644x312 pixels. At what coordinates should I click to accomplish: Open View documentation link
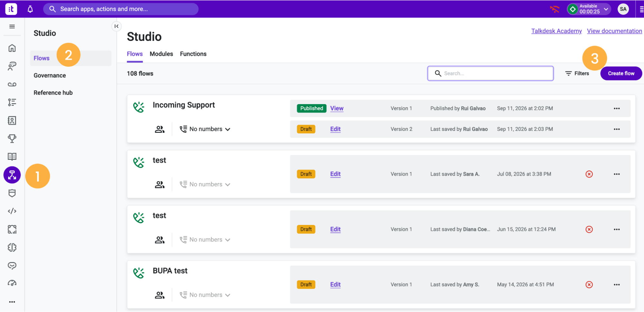click(x=614, y=31)
